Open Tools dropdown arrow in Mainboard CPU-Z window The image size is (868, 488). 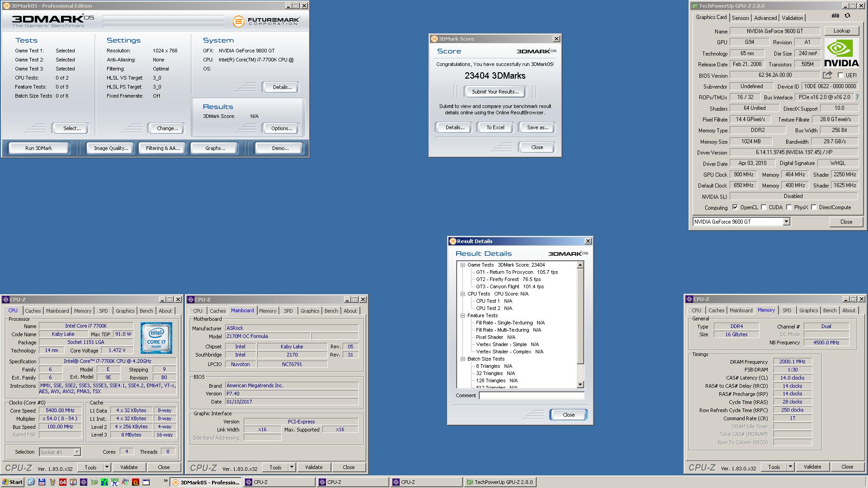[292, 467]
